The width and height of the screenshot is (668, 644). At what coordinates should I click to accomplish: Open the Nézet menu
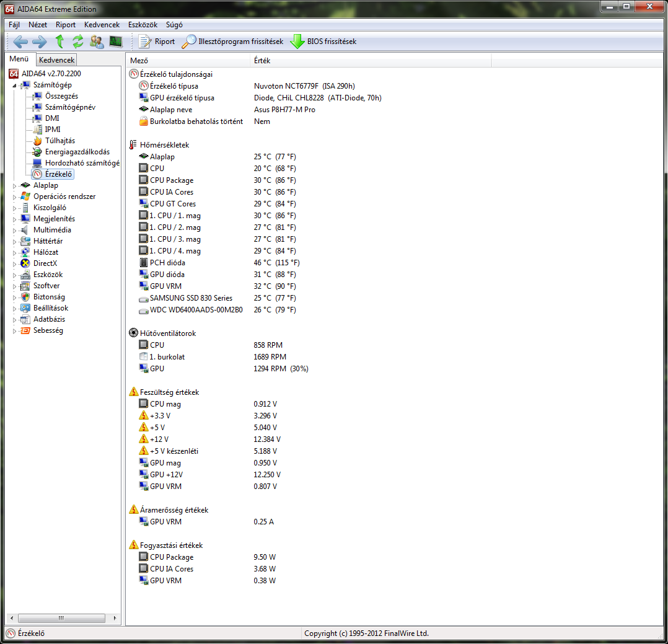[37, 25]
